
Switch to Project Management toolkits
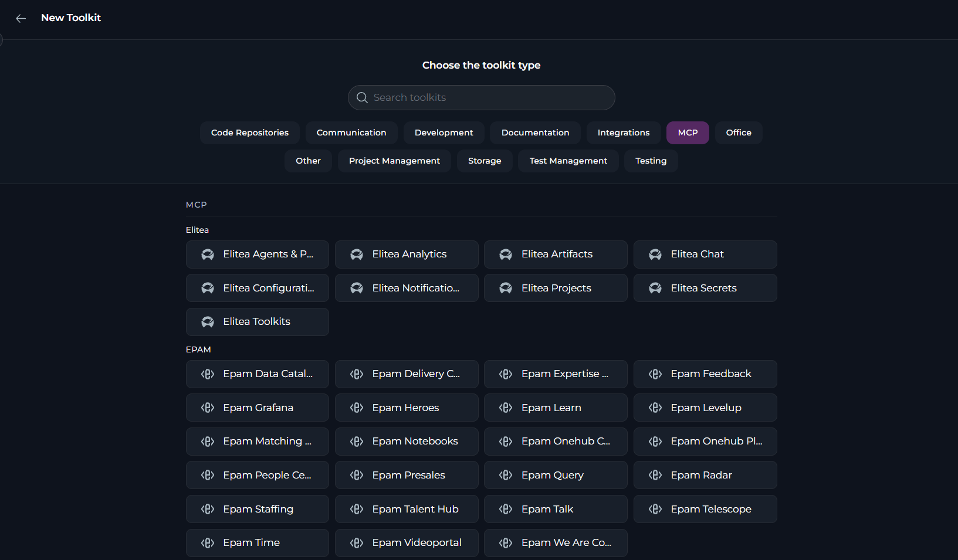click(x=394, y=161)
